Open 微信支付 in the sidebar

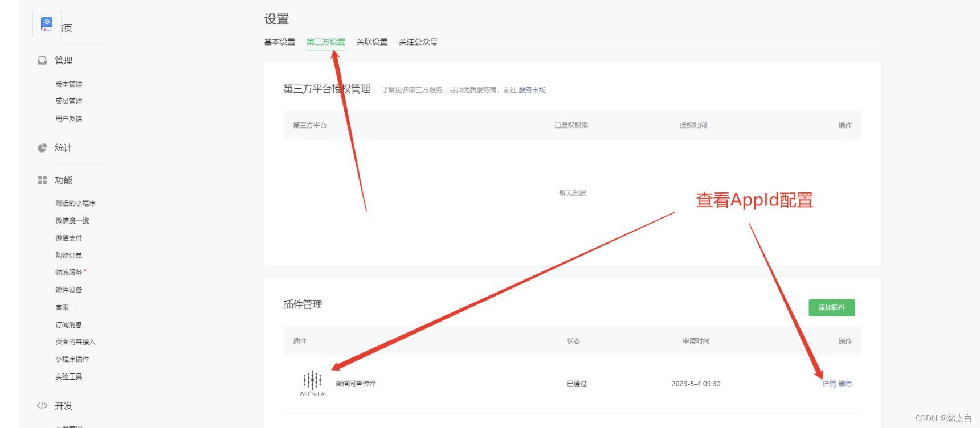click(69, 238)
